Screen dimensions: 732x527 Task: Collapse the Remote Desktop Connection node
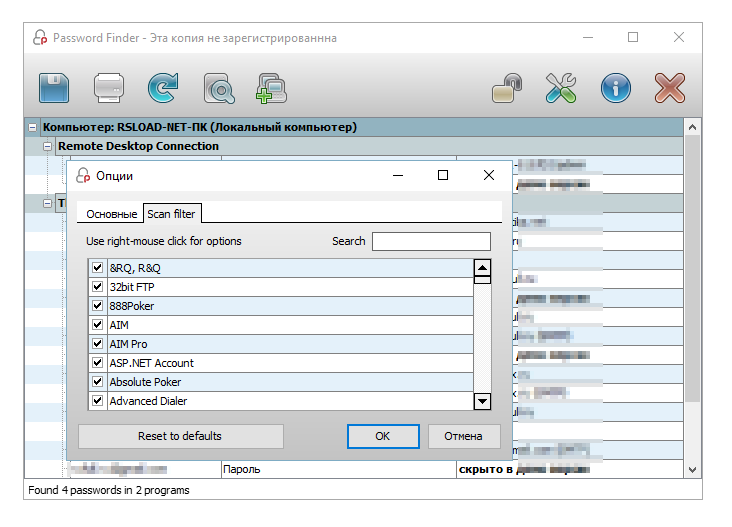[x=47, y=146]
